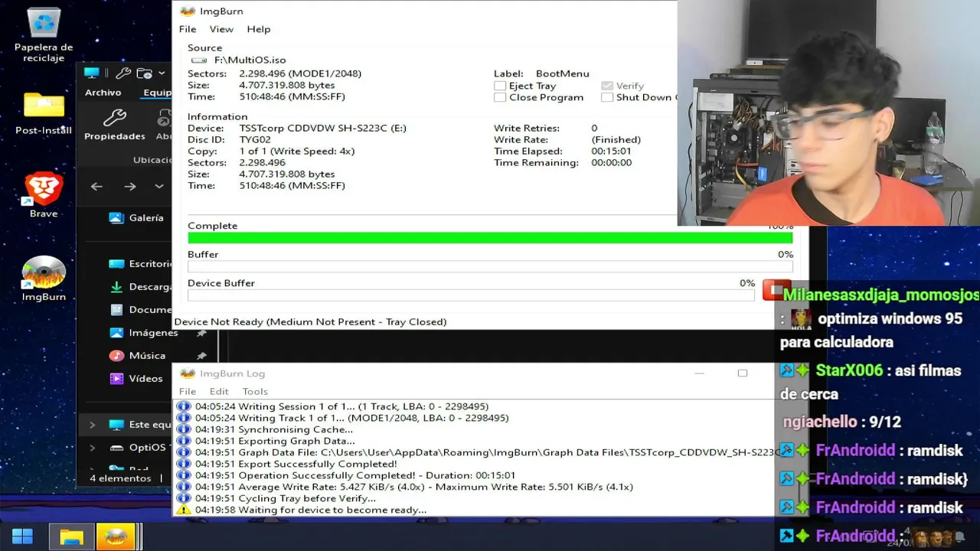Click the Device Not Ready status bar text
The image size is (980, 551).
(x=310, y=321)
